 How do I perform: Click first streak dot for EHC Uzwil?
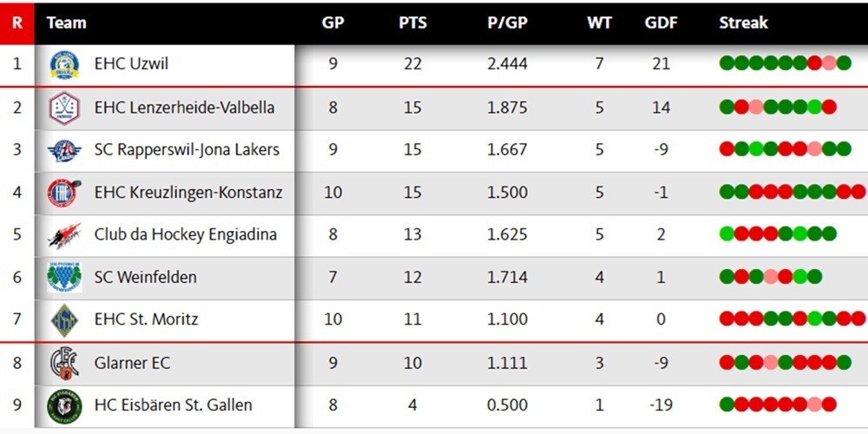pos(727,62)
